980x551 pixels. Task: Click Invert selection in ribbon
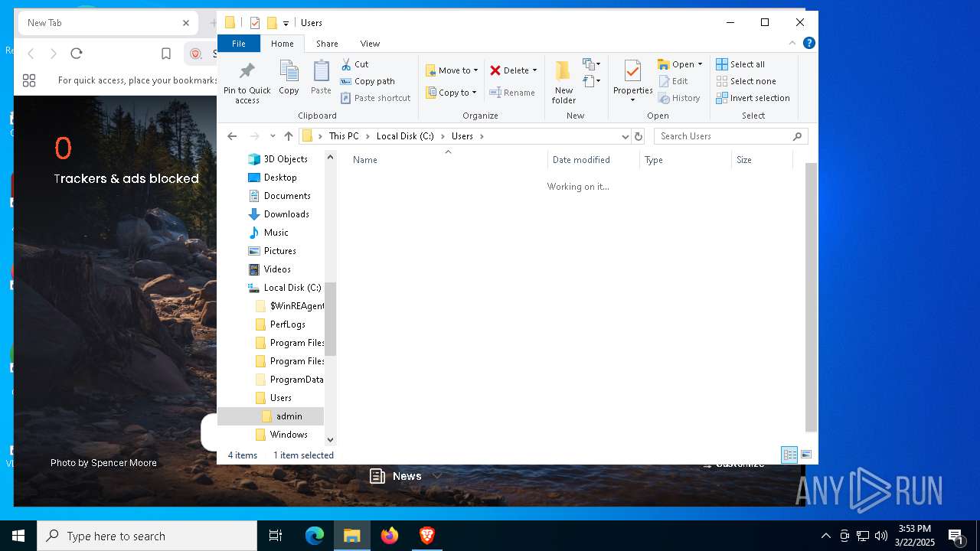(753, 98)
